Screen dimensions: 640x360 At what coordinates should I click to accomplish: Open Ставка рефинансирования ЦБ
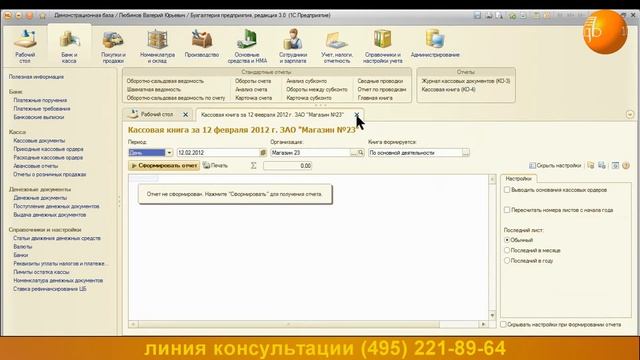click(x=49, y=289)
